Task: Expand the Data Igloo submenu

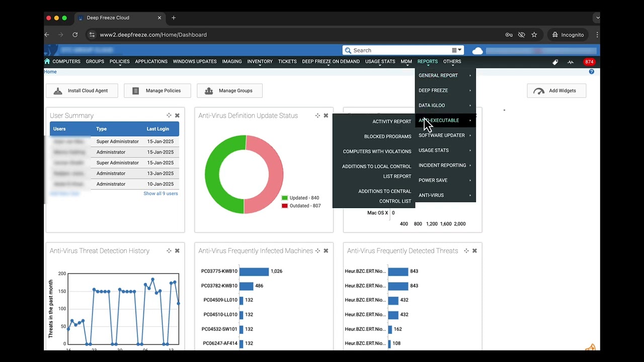Action: 445,106
